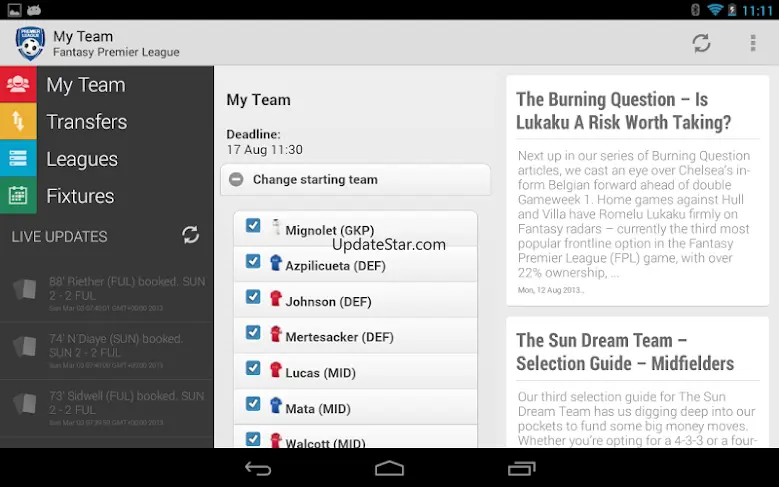Image resolution: width=779 pixels, height=487 pixels.
Task: Tap the battery status bar icon
Action: [732, 9]
